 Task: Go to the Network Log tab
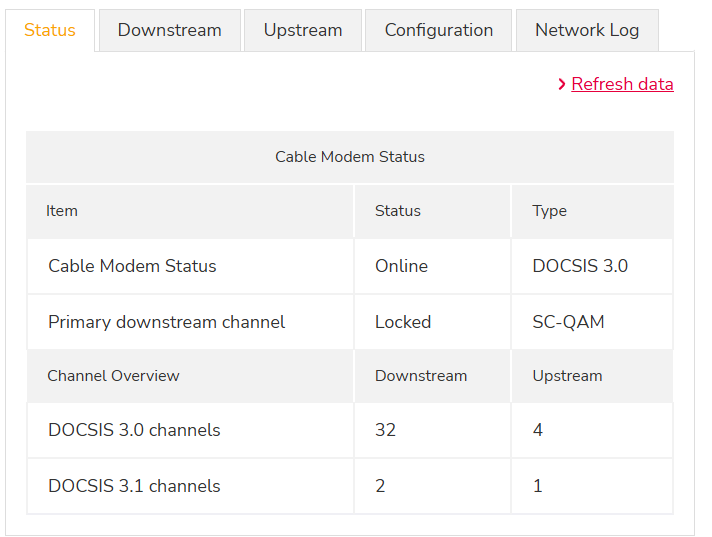[587, 30]
